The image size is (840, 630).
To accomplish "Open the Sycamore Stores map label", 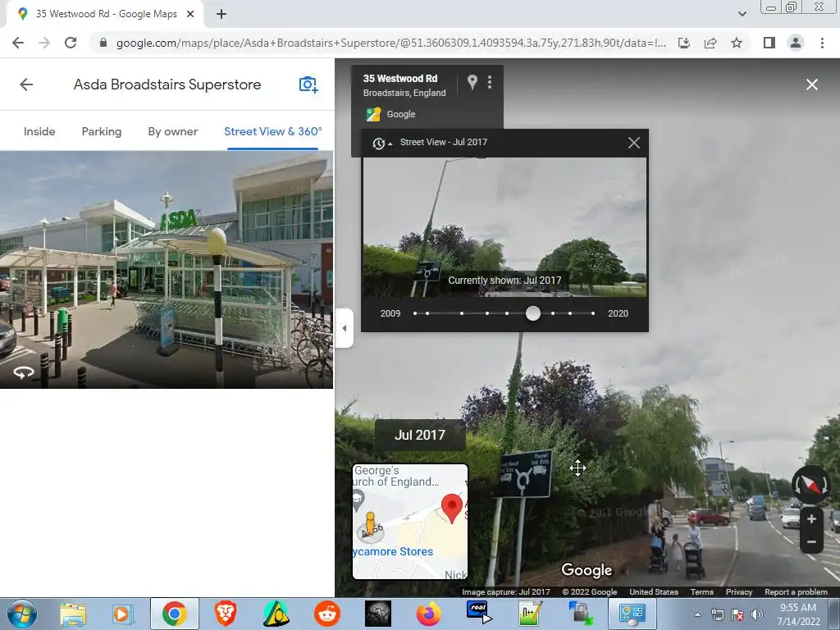I will pyautogui.click(x=393, y=552).
